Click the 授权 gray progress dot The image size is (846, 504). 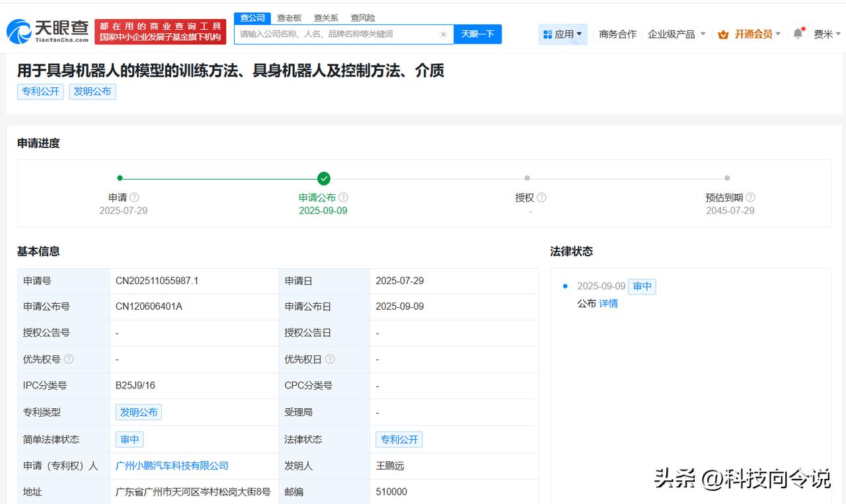point(527,178)
